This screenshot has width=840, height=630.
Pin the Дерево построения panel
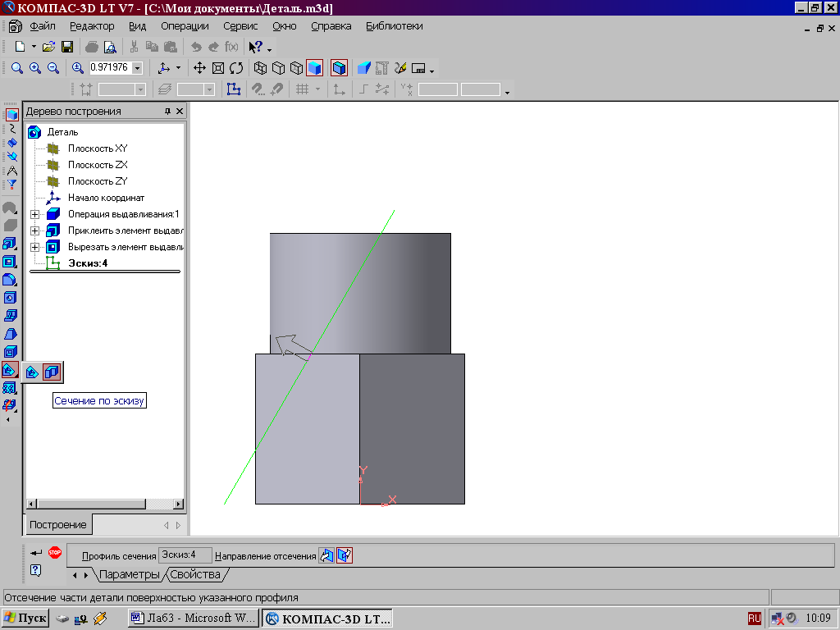pos(167,111)
